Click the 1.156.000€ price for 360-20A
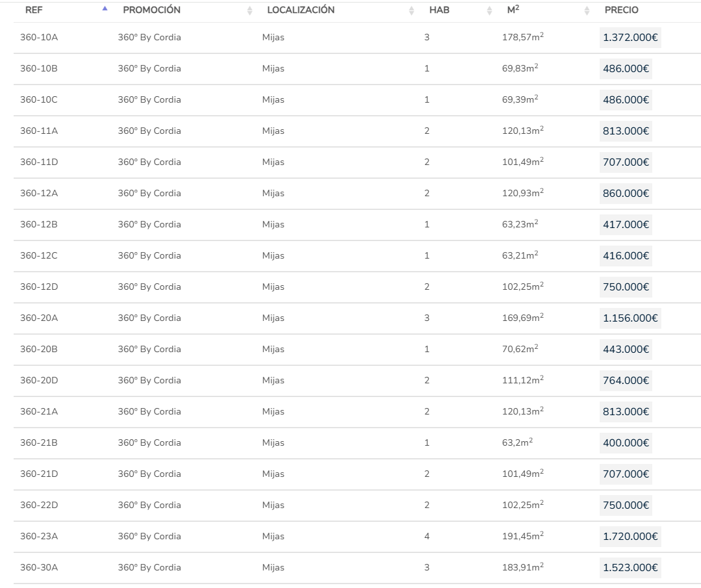701x588 pixels. [630, 318]
